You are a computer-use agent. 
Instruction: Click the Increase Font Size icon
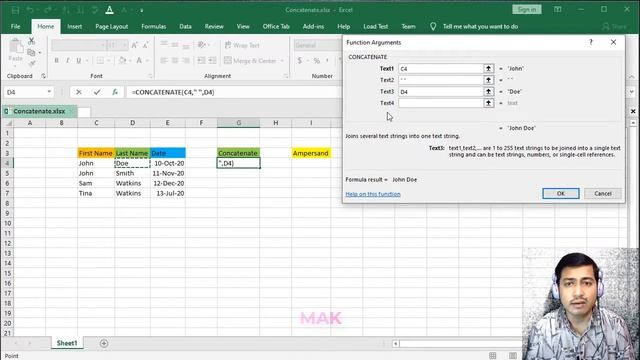tap(134, 45)
